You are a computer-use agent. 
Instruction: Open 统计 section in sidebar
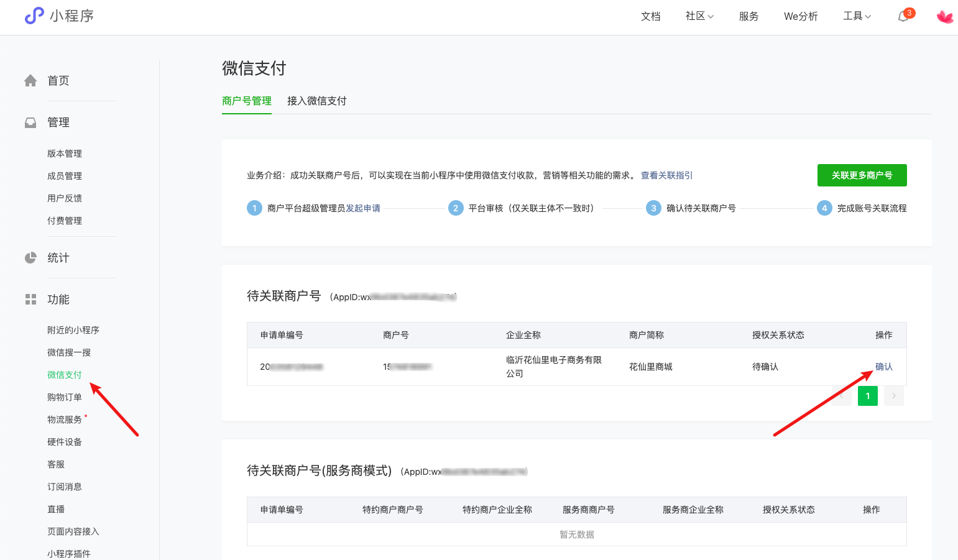58,258
